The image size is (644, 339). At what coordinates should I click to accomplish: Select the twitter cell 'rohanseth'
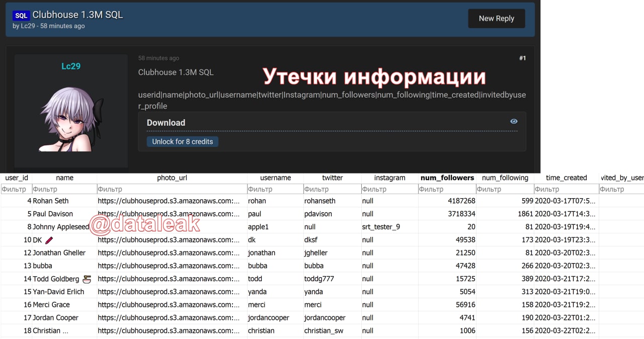(333, 201)
